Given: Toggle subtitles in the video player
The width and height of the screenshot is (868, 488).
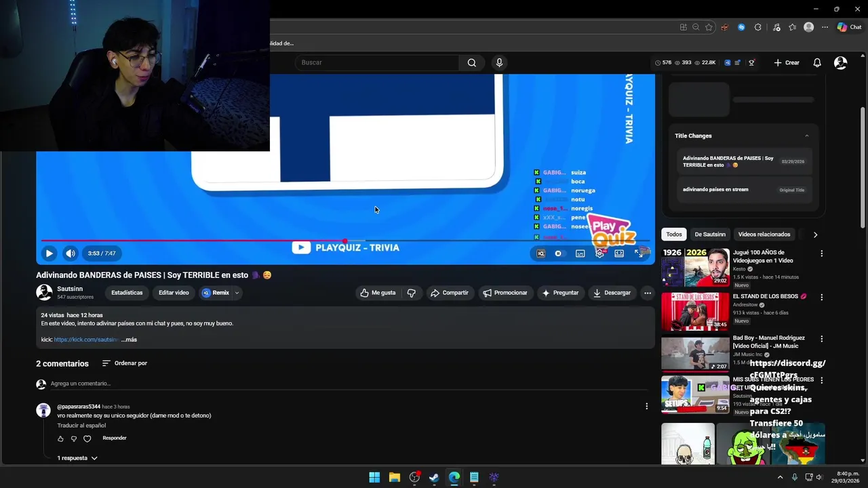Looking at the screenshot, I should (580, 253).
